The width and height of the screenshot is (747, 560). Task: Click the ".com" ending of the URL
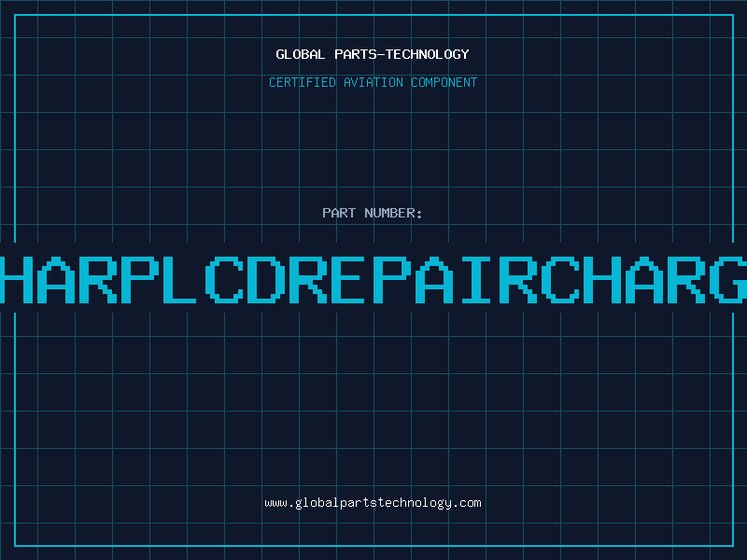coord(467,503)
